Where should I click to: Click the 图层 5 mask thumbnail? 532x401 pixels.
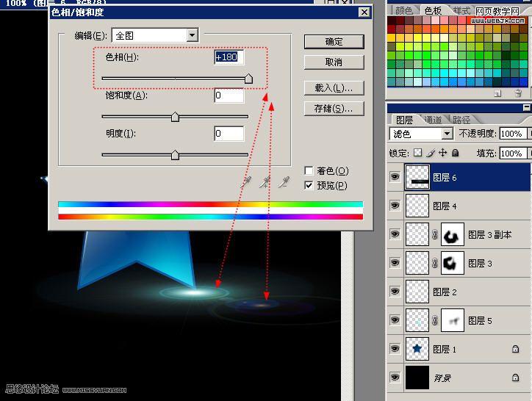tap(452, 320)
